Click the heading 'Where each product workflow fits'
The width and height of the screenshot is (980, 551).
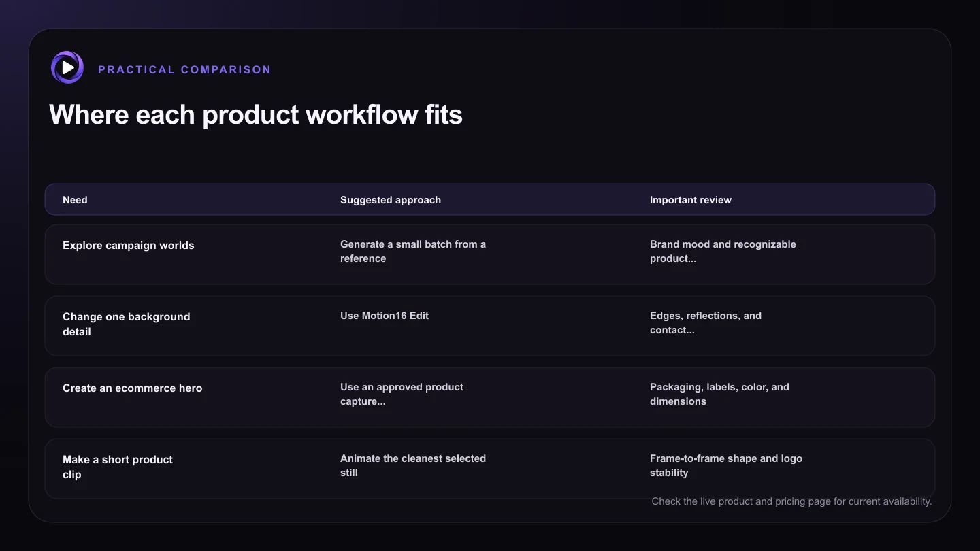pyautogui.click(x=256, y=114)
